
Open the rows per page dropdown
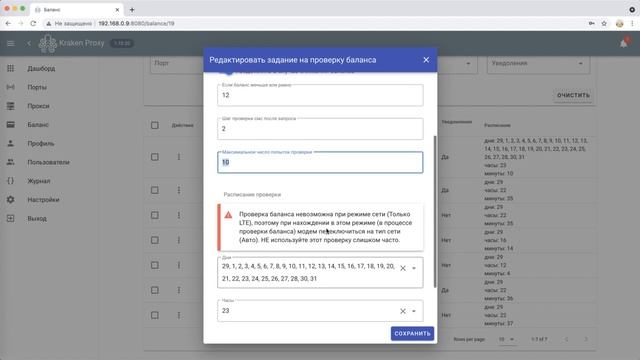coord(506,340)
